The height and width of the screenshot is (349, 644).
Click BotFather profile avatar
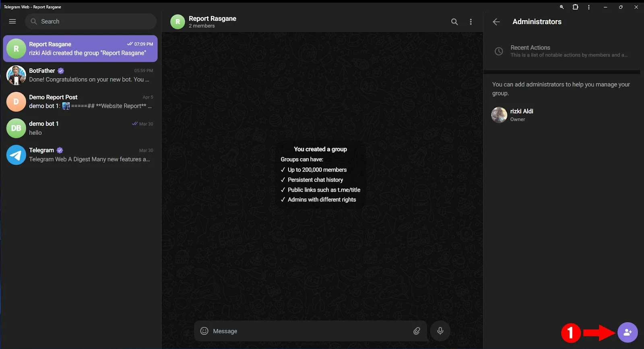point(16,75)
